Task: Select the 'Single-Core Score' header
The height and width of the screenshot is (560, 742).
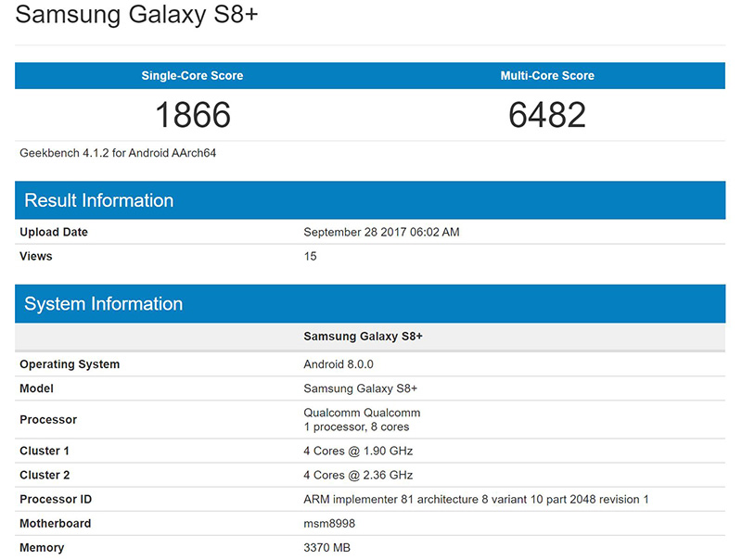Action: [192, 76]
